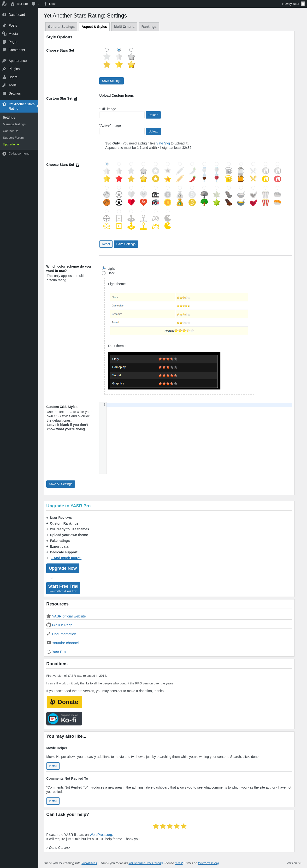
Task: Select radio above the soccer ball set
Action: (x=119, y=188)
